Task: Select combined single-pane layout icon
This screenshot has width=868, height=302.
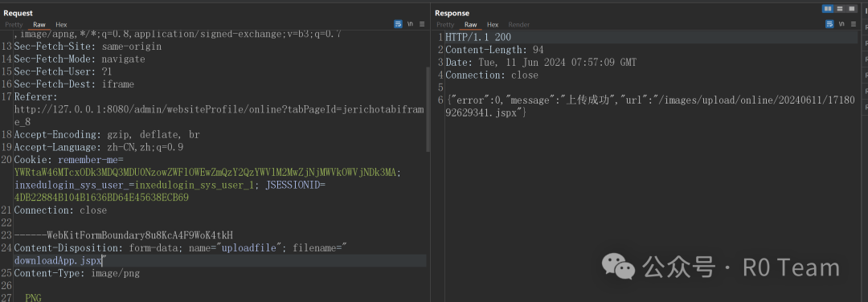Action: tap(851, 9)
